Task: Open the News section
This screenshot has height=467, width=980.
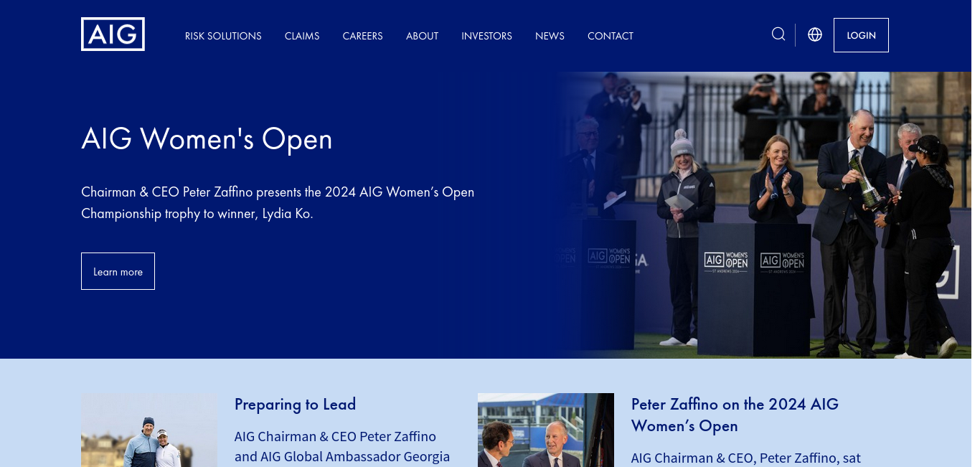Action: (x=550, y=36)
